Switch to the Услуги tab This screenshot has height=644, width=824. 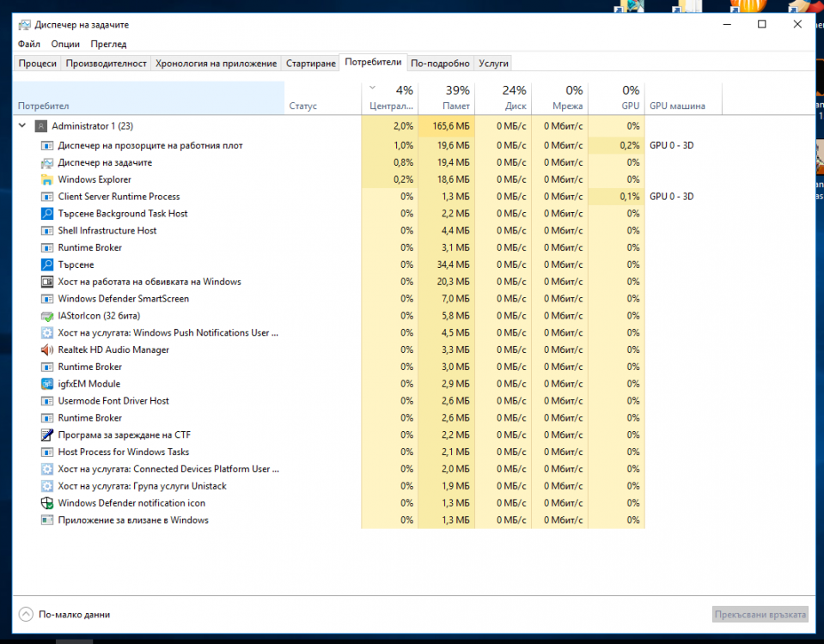[493, 64]
